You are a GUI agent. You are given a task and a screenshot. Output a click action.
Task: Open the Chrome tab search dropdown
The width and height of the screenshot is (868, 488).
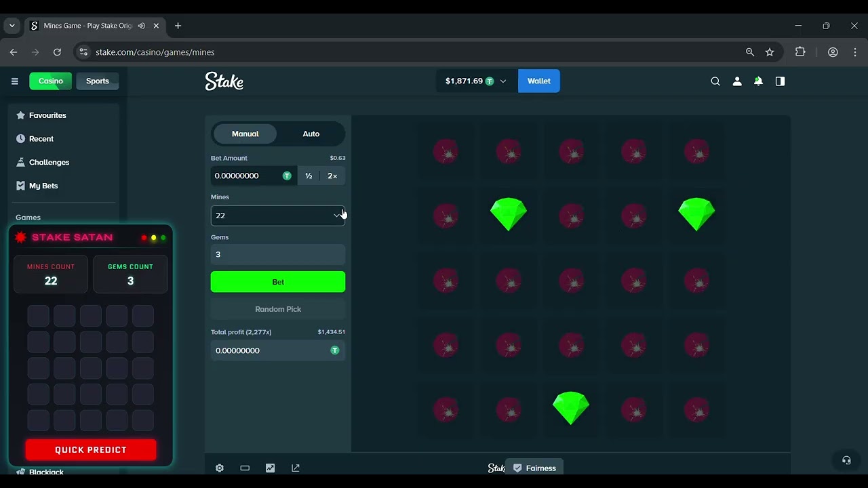pyautogui.click(x=12, y=26)
